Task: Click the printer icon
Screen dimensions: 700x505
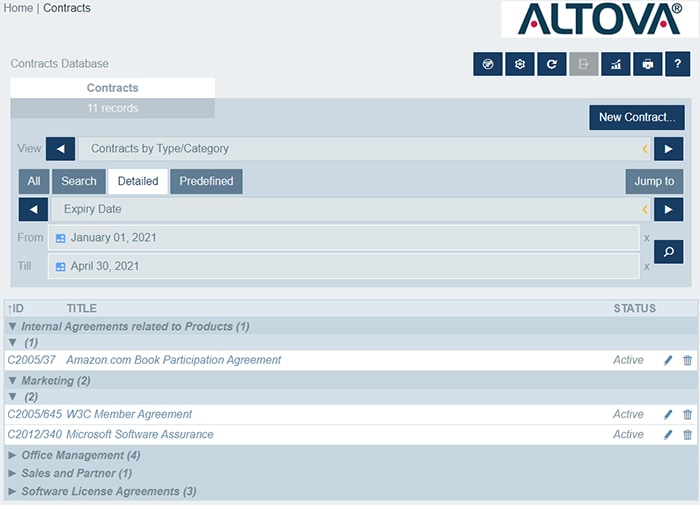Action: tap(648, 64)
